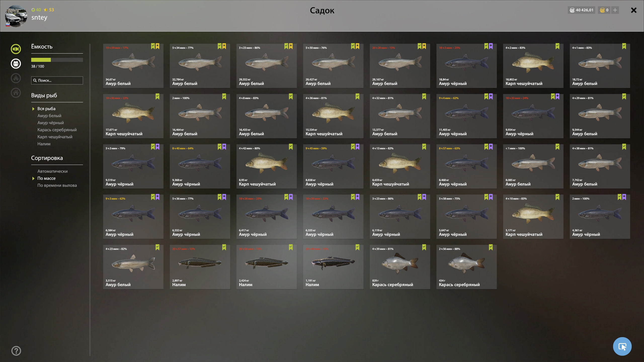Filter fish list by Налим
This screenshot has height=362, width=644.
tap(44, 144)
